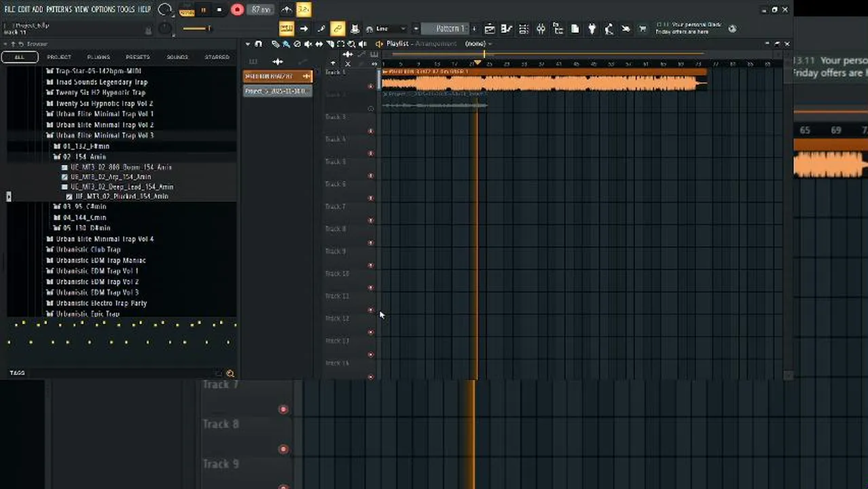The width and height of the screenshot is (868, 489).
Task: Select the Paint brush tool in playlist
Action: (286, 43)
